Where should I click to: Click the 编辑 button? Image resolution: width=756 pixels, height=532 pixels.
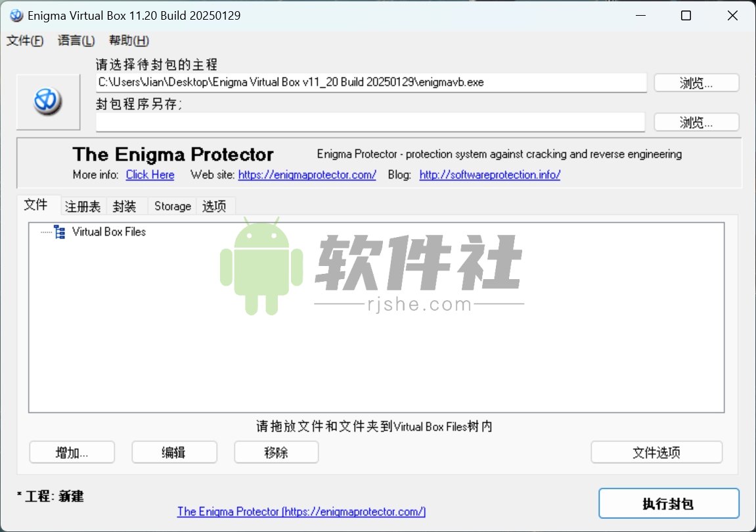(x=174, y=452)
